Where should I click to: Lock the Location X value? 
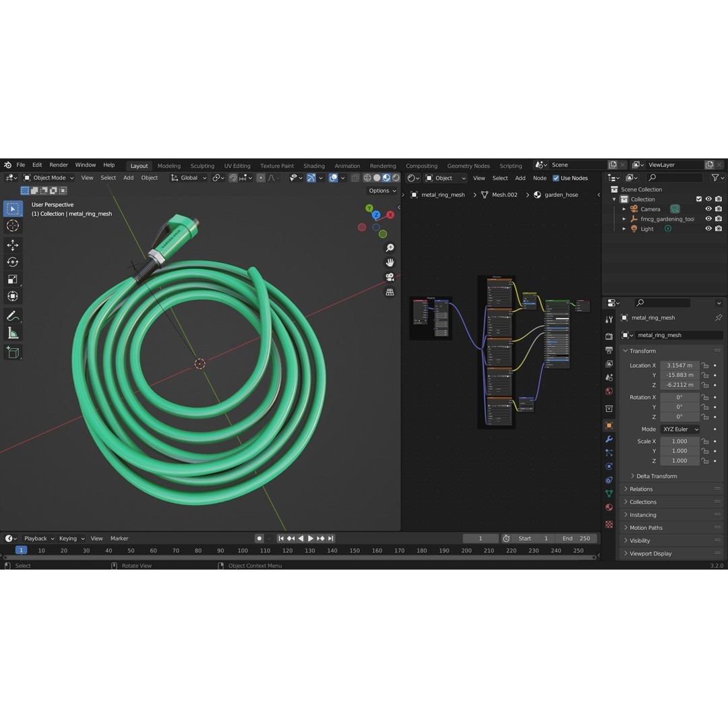[705, 365]
